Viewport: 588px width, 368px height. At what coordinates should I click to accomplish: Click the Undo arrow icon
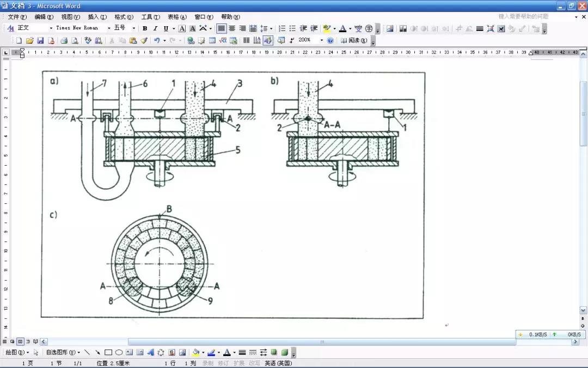(x=157, y=40)
